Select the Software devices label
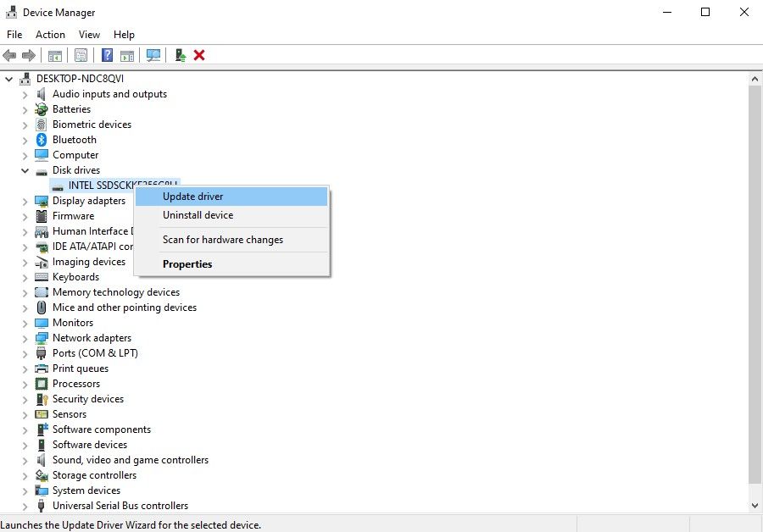Viewport: 763px width, 532px height. pyautogui.click(x=90, y=445)
